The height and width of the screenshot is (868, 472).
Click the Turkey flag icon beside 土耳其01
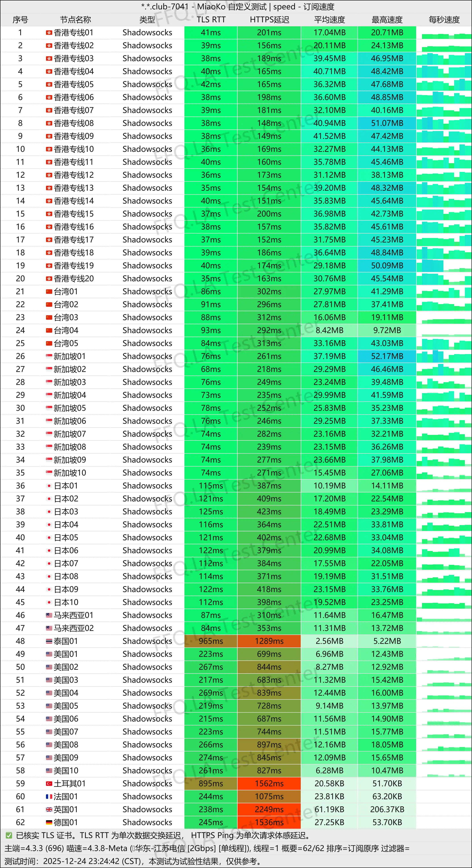click(x=49, y=783)
